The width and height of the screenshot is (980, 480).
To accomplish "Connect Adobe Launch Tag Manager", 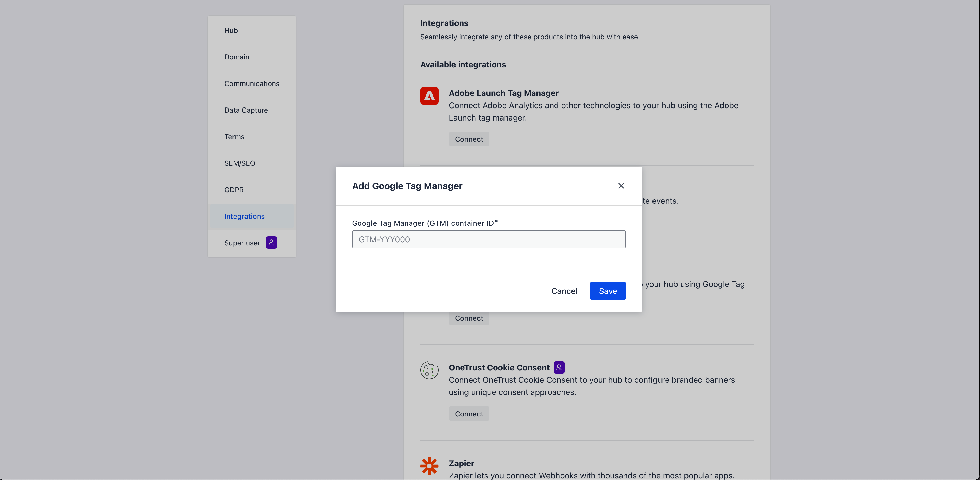I will 469,139.
